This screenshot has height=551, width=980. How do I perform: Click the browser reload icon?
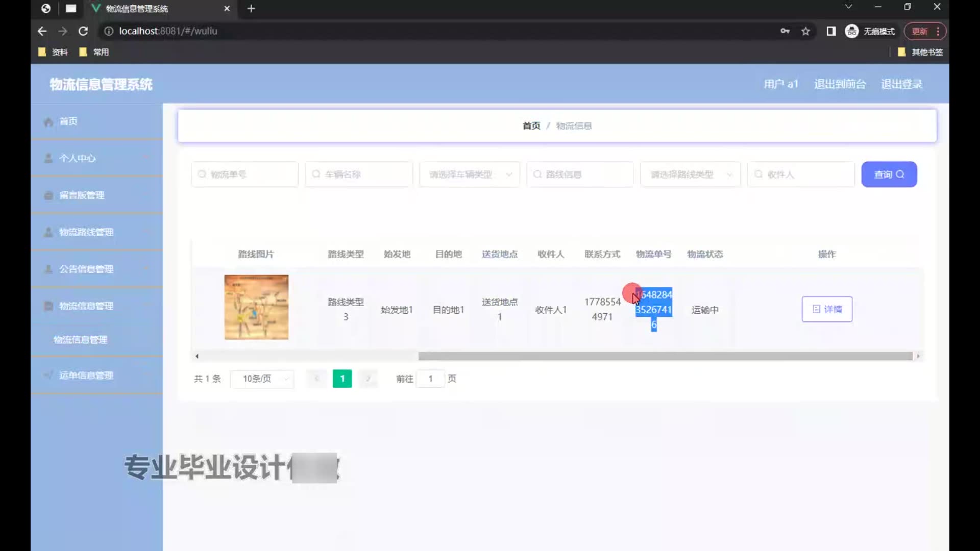click(x=83, y=31)
